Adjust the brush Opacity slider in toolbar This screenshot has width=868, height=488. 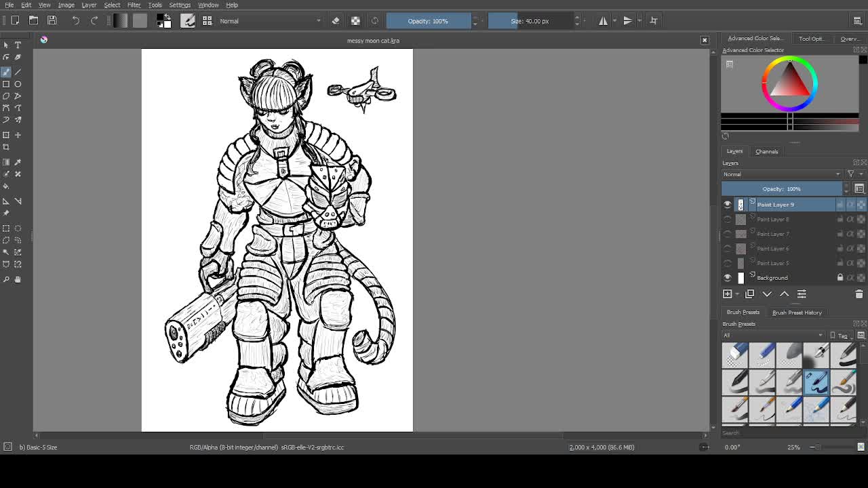pyautogui.click(x=428, y=21)
